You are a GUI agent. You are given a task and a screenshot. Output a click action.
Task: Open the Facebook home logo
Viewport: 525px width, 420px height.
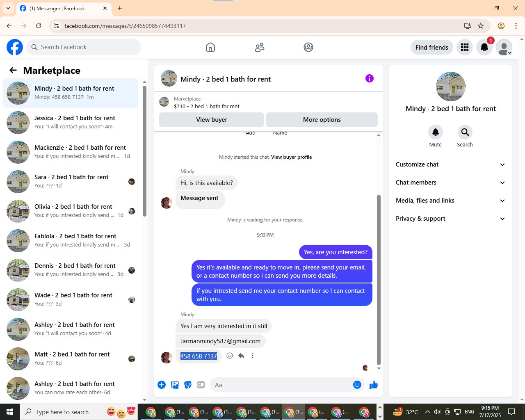coord(15,47)
